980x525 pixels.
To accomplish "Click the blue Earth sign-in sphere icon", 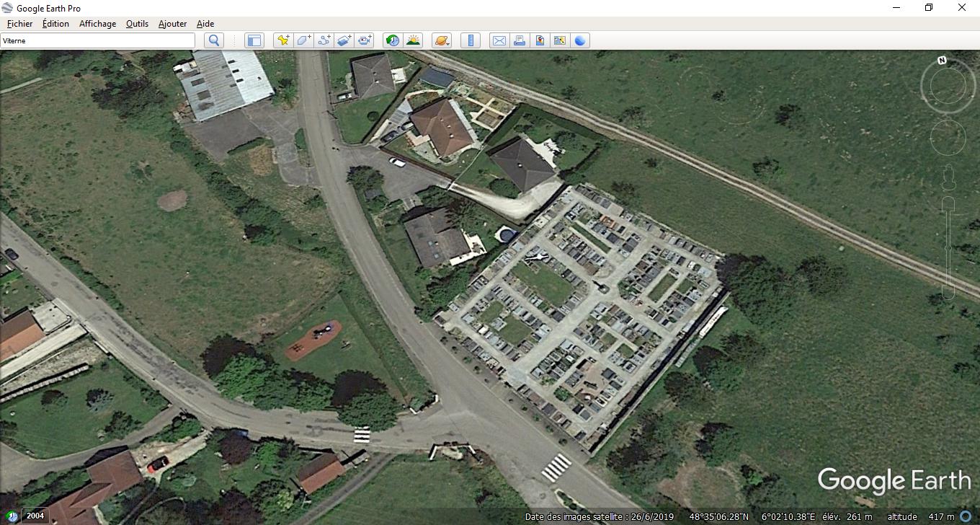I will (x=580, y=40).
